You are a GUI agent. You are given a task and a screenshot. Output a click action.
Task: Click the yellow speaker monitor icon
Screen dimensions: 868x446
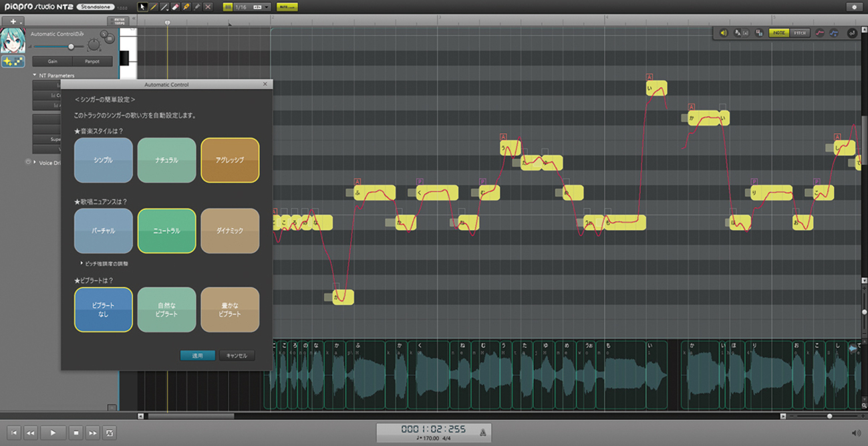tap(723, 33)
